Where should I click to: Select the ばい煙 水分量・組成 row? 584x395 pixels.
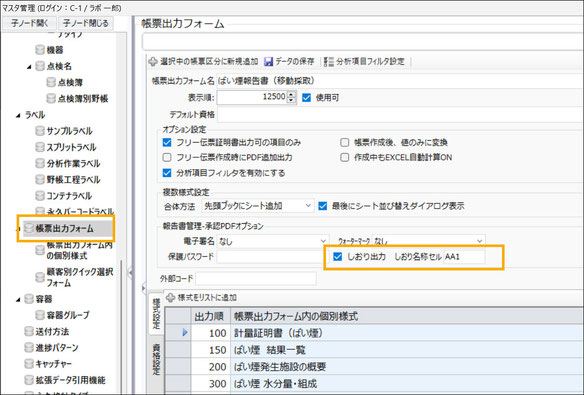(375, 383)
